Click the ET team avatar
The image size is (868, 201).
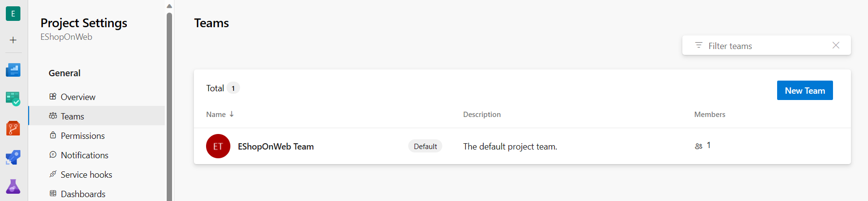point(218,146)
